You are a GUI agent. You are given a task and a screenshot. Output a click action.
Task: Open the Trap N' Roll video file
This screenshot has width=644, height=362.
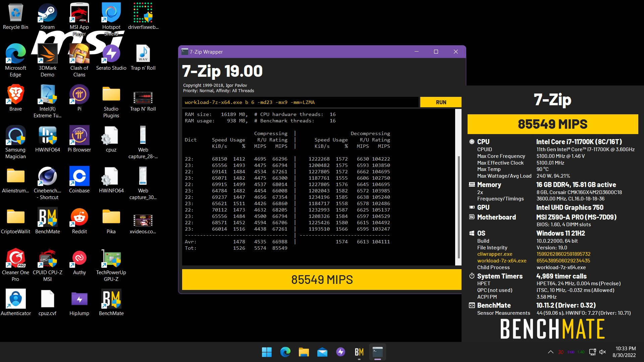click(x=143, y=101)
